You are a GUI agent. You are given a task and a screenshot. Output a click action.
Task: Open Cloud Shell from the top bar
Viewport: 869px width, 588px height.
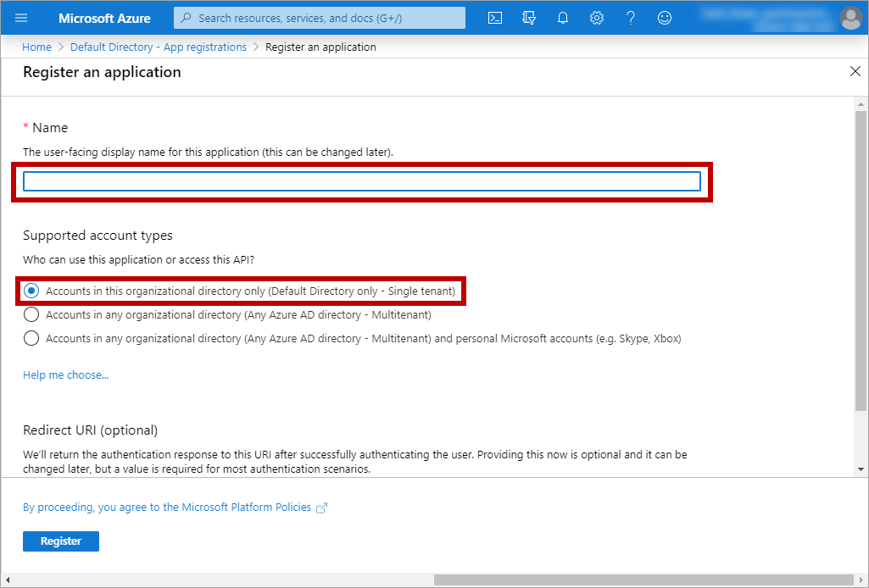(x=495, y=19)
